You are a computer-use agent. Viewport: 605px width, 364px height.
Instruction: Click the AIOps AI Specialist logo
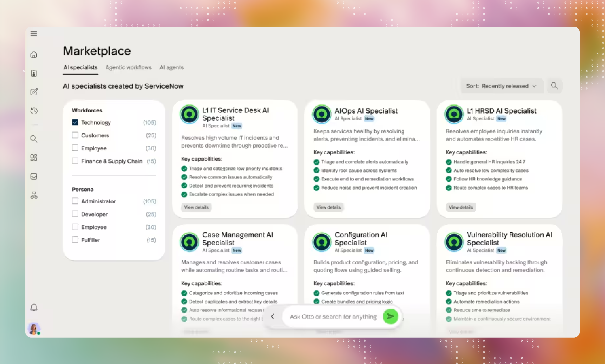(322, 114)
